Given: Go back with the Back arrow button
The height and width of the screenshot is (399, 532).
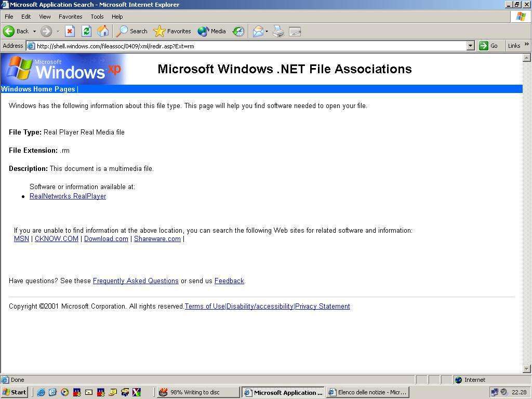Looking at the screenshot, I should coord(16,31).
